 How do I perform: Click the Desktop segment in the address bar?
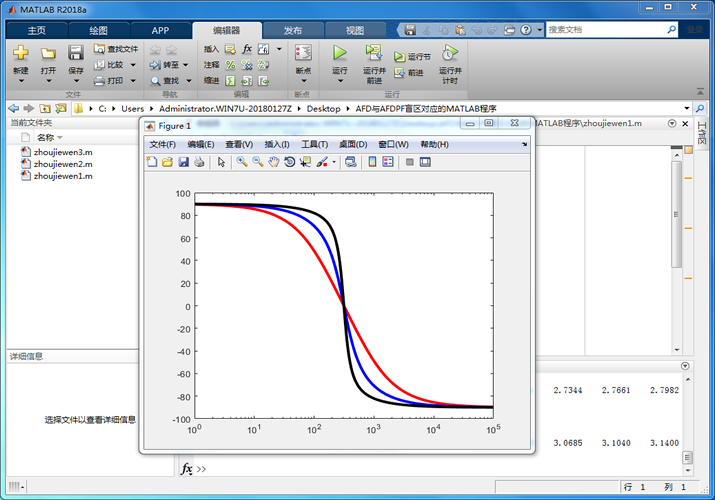pos(323,108)
